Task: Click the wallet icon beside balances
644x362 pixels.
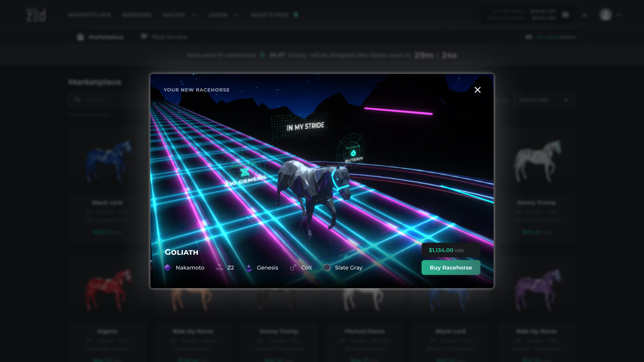Action: 566,15
